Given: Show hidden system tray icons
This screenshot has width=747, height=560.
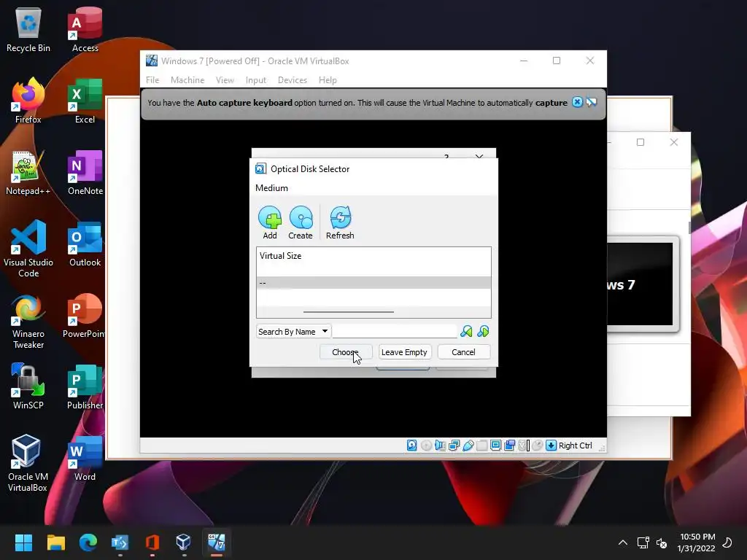Looking at the screenshot, I should [x=623, y=542].
